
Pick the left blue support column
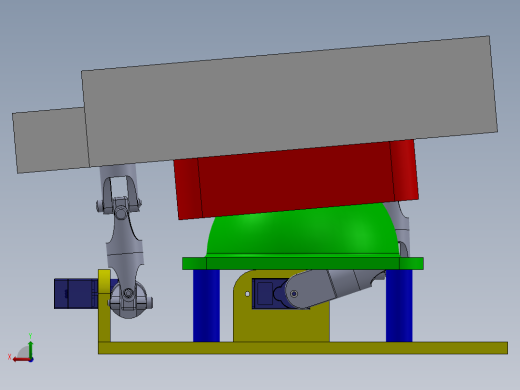tap(206, 306)
